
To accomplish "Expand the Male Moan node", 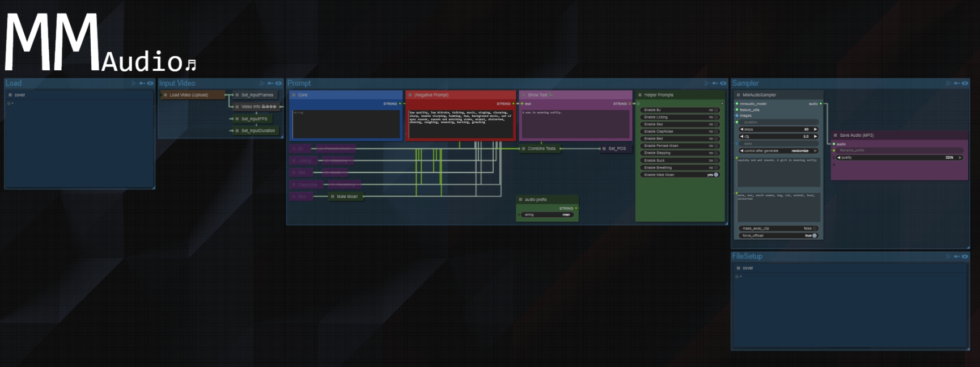I will coord(333,197).
